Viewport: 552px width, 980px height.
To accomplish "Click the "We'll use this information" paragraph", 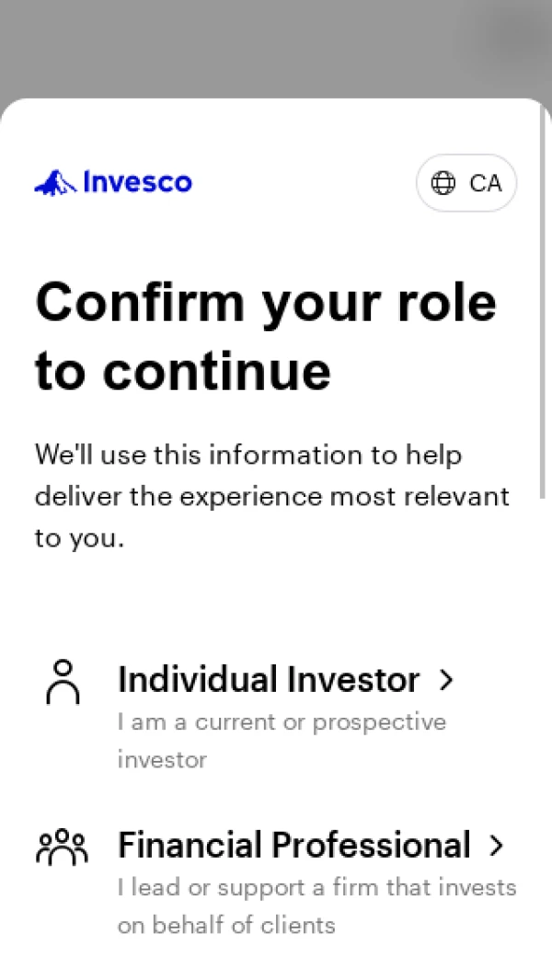I will pos(271,496).
